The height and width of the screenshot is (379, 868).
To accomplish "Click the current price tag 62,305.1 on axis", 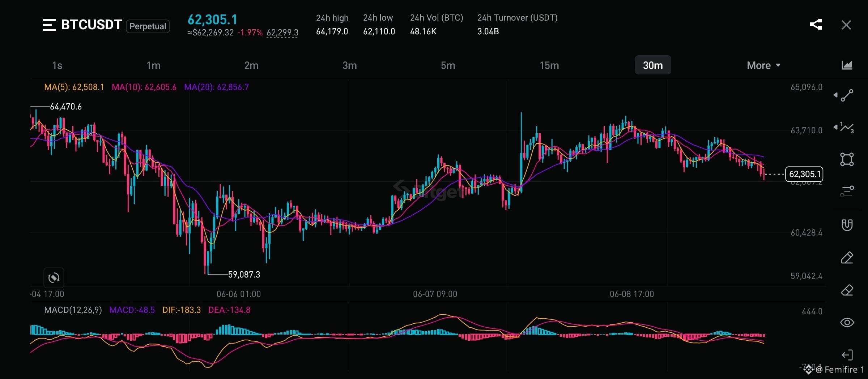I will [x=804, y=174].
